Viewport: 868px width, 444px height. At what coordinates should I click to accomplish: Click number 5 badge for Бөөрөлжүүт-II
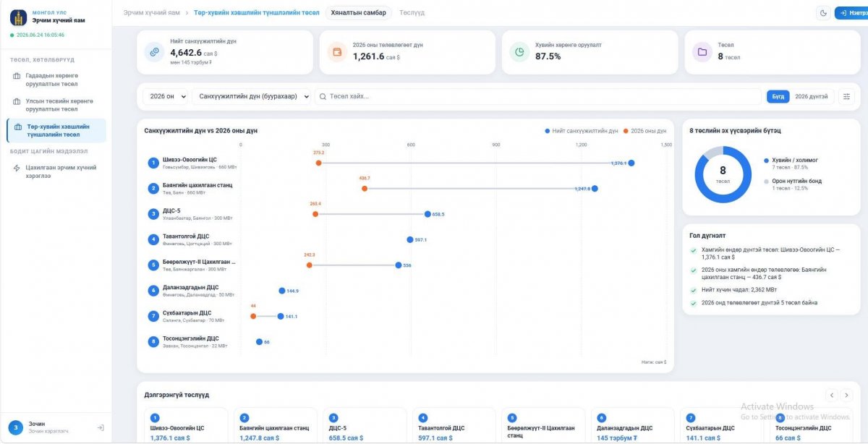(153, 265)
